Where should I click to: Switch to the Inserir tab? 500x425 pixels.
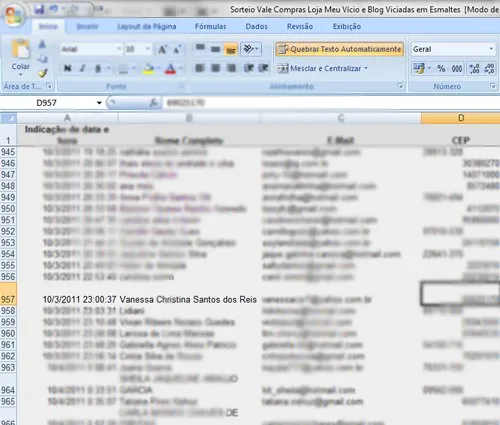point(87,26)
